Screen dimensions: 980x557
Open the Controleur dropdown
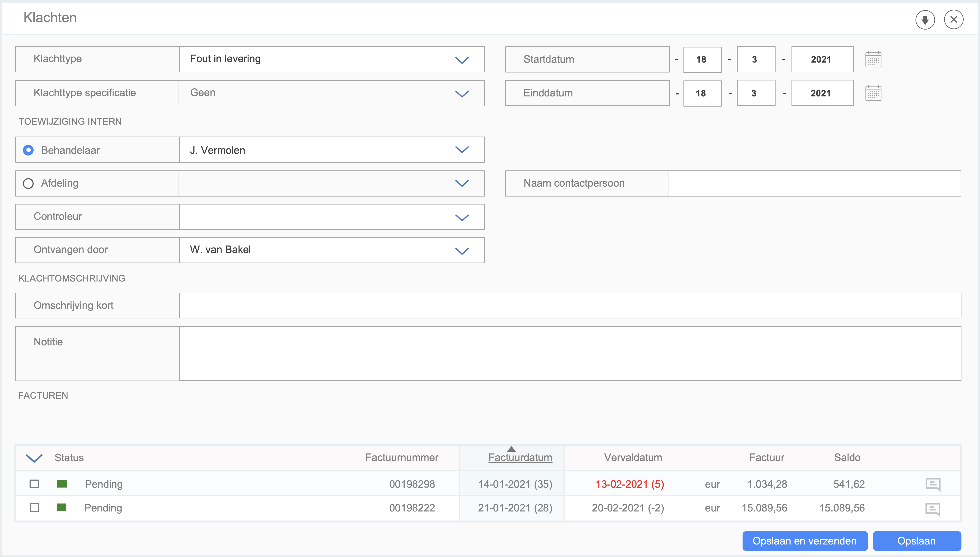click(462, 217)
